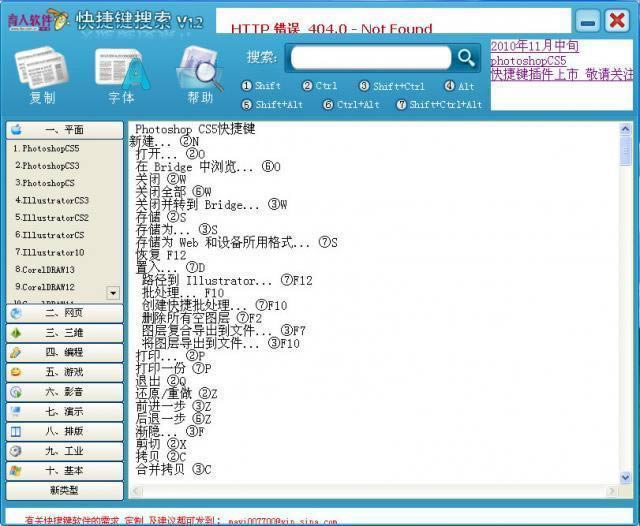Open the 帮助 (help) magnifier icon
This screenshot has width=640, height=526.
point(200,69)
